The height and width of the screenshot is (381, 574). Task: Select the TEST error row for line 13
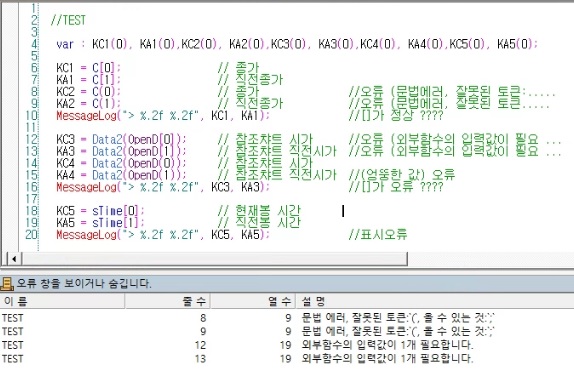(287, 358)
